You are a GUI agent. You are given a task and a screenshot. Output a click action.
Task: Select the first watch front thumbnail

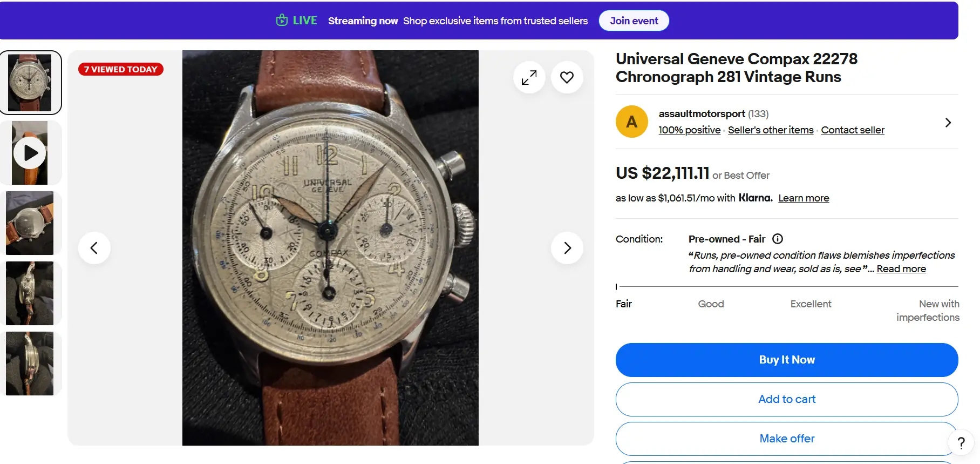point(30,83)
